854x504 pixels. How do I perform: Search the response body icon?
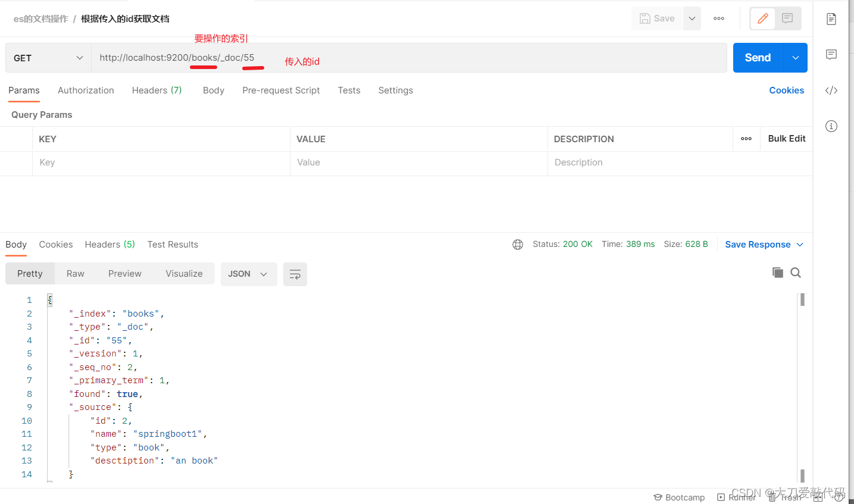(796, 273)
